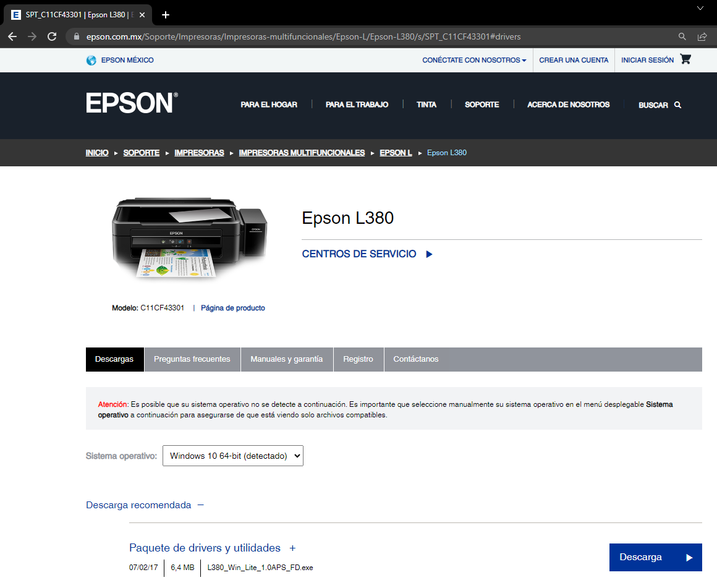
Task: Click the browser address bar URL
Action: tap(303, 36)
